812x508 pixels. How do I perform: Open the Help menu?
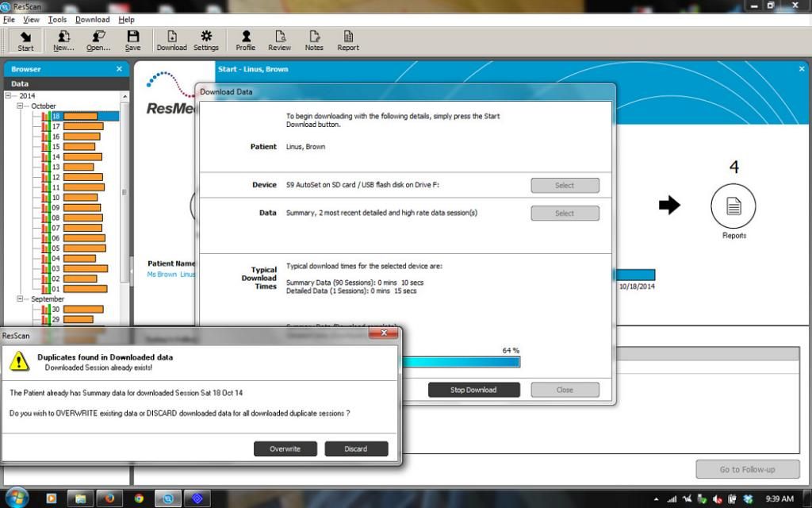point(126,20)
